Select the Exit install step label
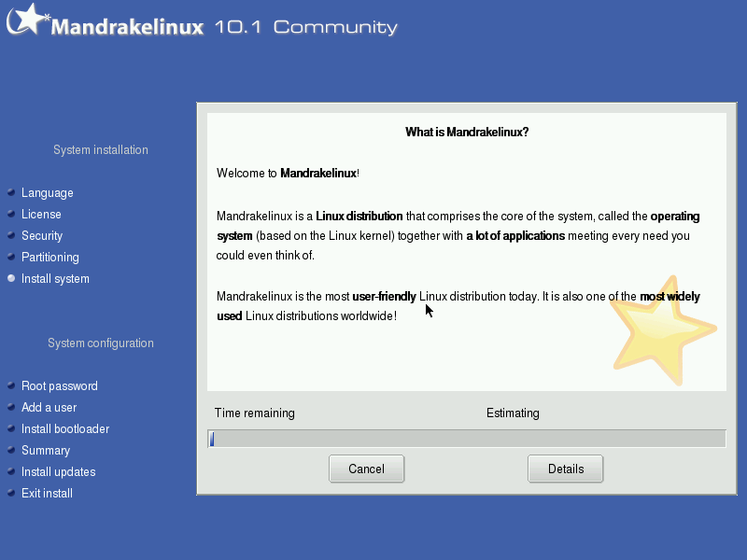 pos(47,493)
